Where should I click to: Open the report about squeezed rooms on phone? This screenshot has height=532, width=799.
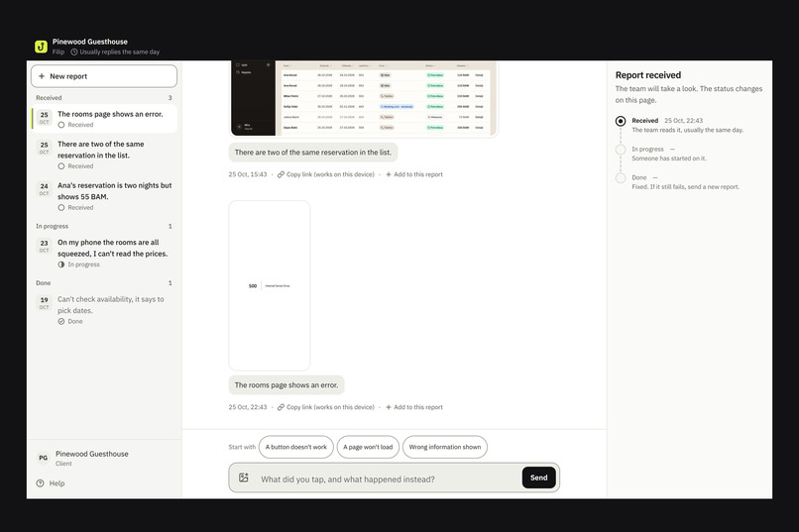point(104,253)
